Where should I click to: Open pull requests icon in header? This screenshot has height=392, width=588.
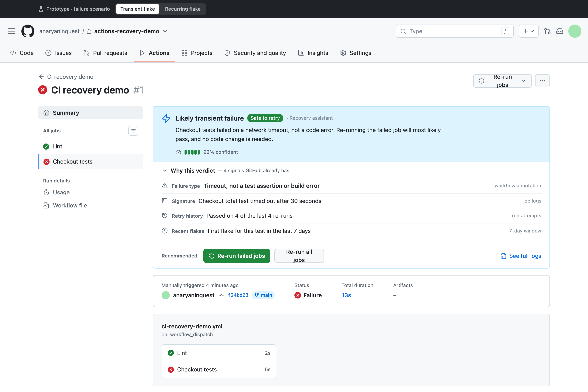(547, 31)
